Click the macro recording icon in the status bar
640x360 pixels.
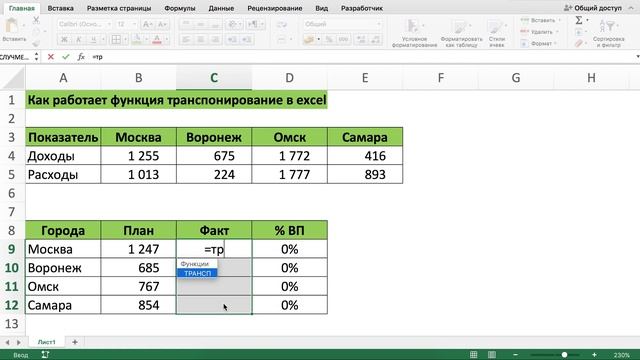point(45,355)
